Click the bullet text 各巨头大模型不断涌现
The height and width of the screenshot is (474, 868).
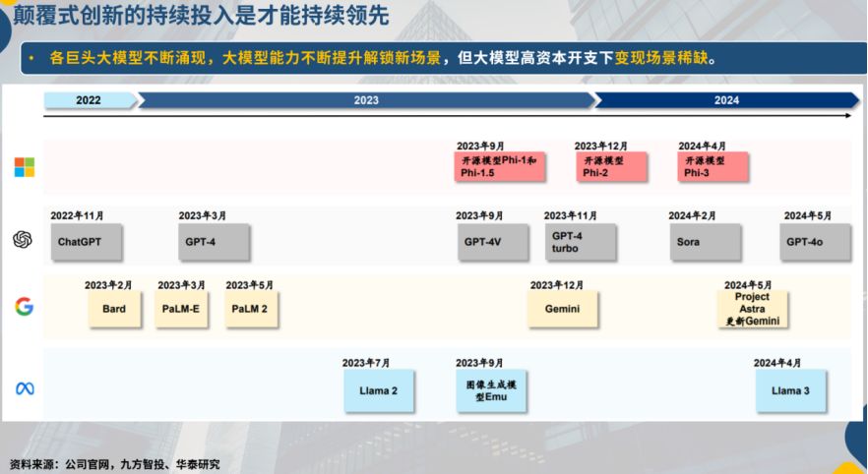[x=128, y=57]
